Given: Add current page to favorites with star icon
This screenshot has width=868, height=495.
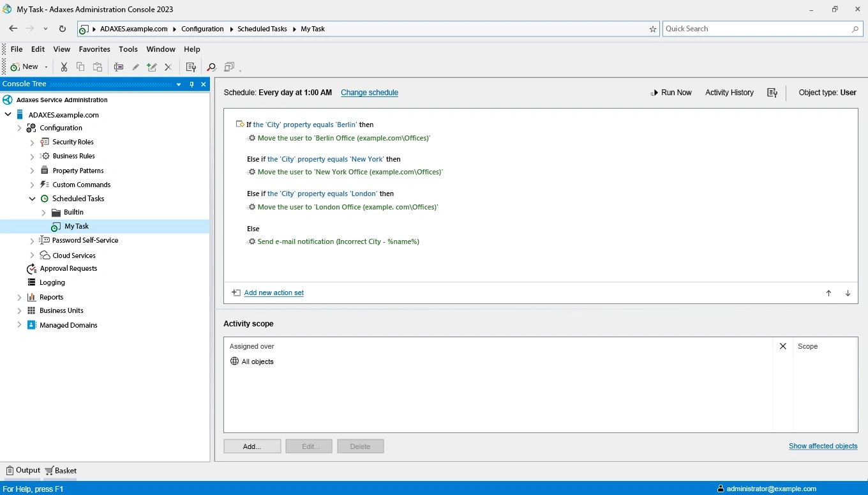Looking at the screenshot, I should (x=652, y=29).
